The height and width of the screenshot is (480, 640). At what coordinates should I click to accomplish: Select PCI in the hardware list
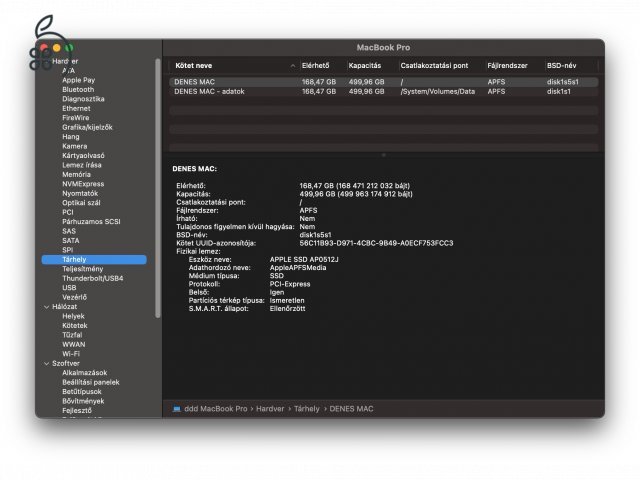(68, 212)
